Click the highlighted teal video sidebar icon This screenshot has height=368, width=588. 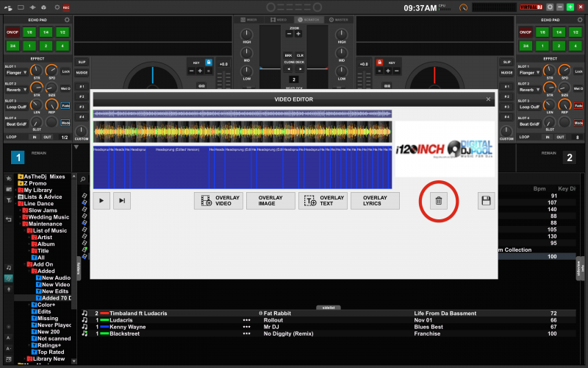click(x=9, y=279)
